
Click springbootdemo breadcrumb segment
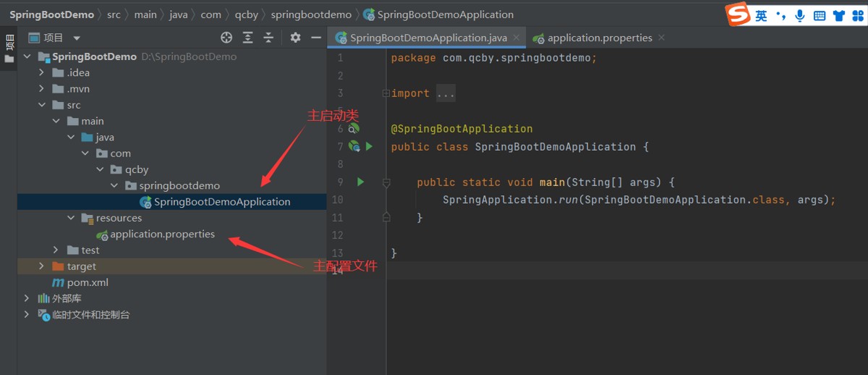[x=311, y=14]
